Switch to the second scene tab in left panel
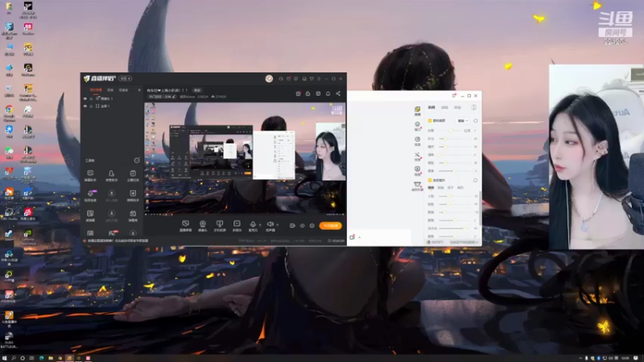The width and height of the screenshot is (644, 362). [110, 90]
